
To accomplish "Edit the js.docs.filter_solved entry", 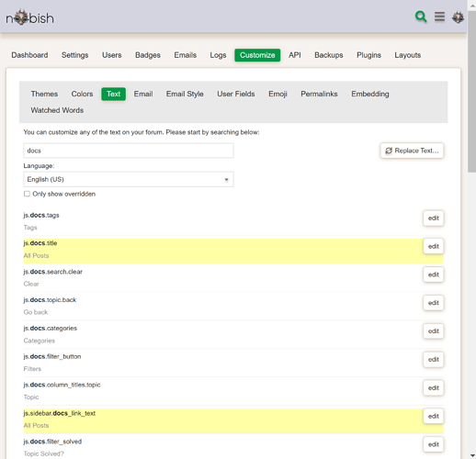I will point(434,444).
